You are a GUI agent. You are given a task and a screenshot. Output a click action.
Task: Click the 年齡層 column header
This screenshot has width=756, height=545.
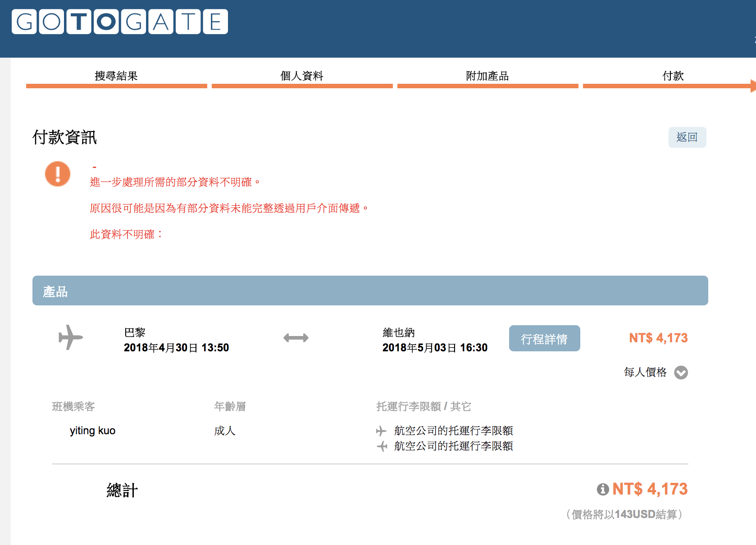pos(230,407)
